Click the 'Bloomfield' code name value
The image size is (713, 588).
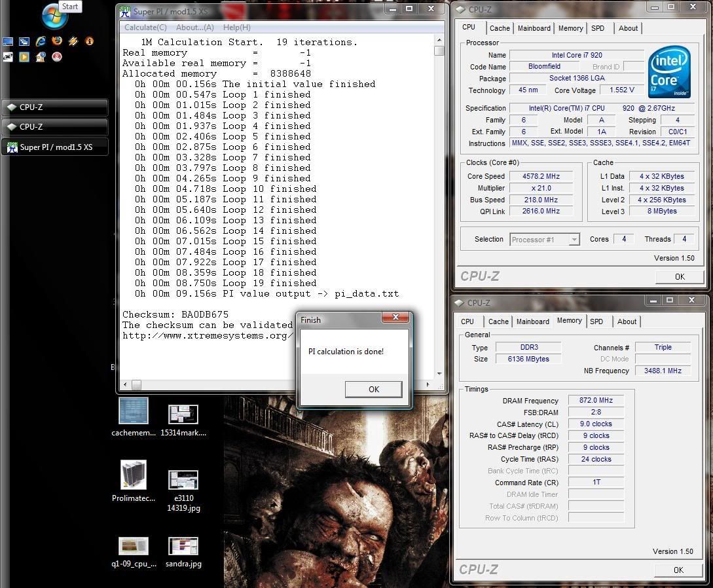tap(544, 66)
